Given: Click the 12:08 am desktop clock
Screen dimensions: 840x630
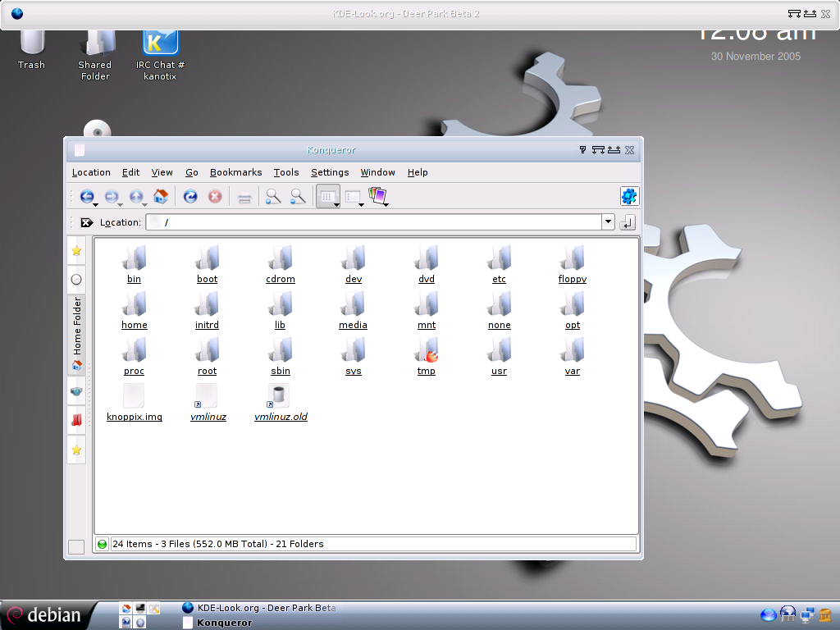Looking at the screenshot, I should (756, 35).
